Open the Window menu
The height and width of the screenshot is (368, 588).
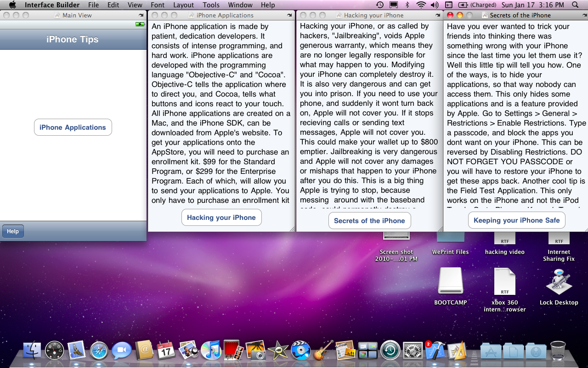240,5
